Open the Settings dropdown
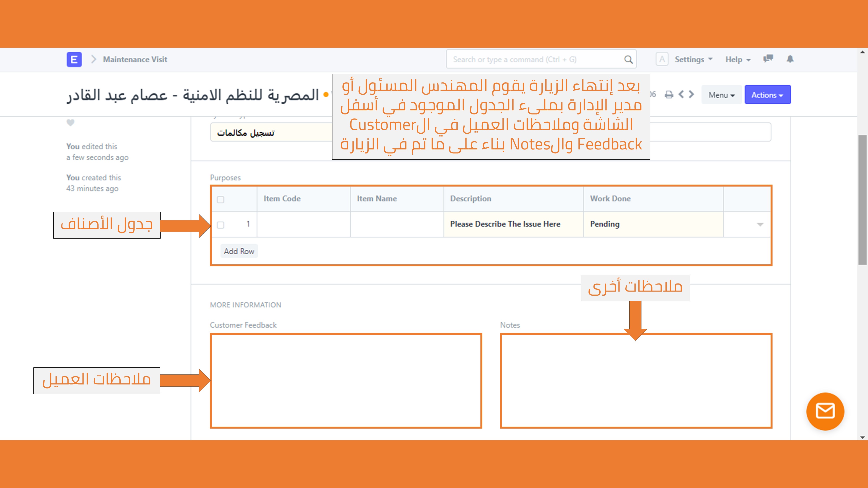 pos(694,60)
